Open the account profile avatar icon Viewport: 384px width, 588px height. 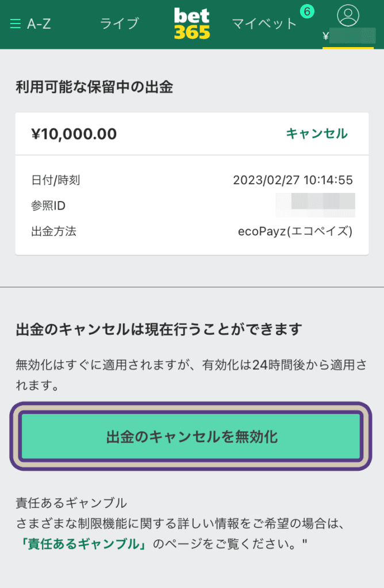tap(348, 16)
